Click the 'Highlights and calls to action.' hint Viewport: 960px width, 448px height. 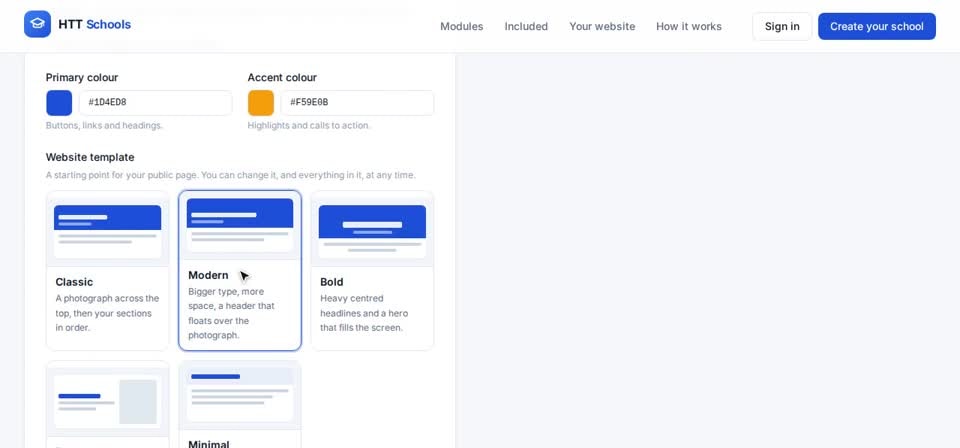[309, 125]
